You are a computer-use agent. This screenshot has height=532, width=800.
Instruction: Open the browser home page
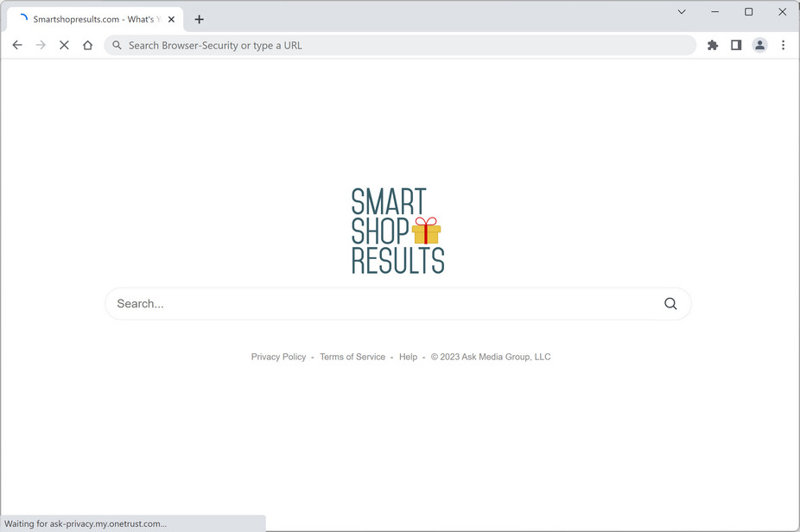87,45
